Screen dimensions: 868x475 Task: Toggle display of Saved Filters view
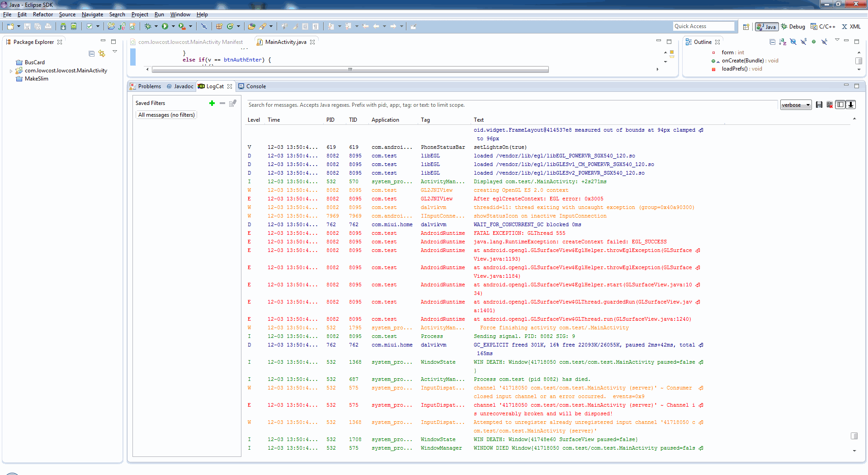(840, 105)
